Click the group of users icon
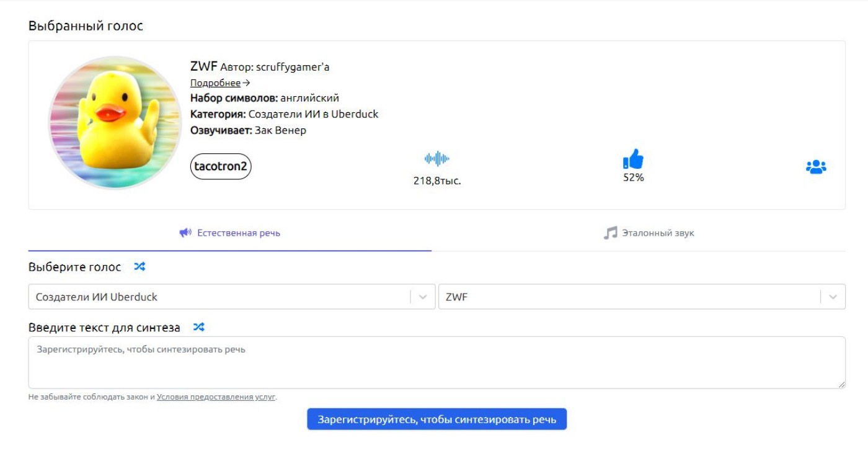868x458 pixels. (816, 167)
